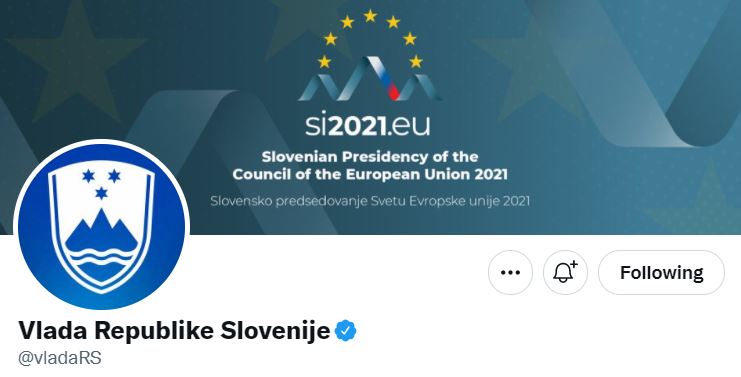Click the wavy lines in the coat of arms
Screen dimensions: 741x377
click(x=102, y=258)
